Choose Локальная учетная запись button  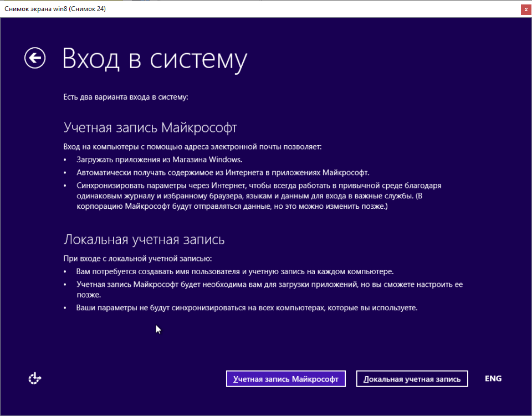(x=412, y=379)
